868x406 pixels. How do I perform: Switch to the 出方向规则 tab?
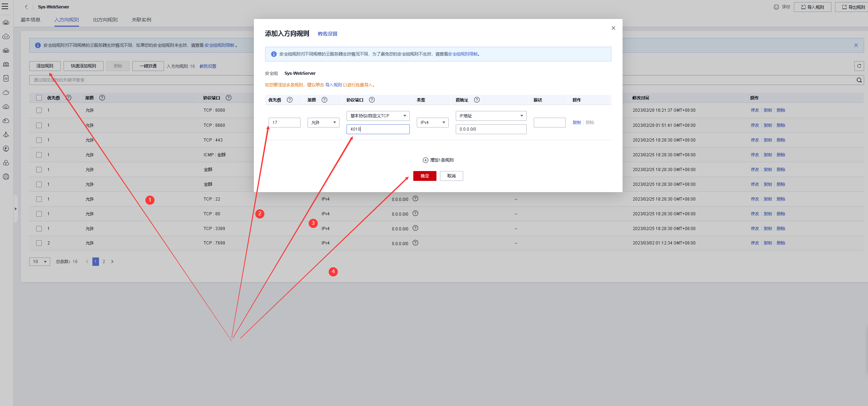point(105,20)
